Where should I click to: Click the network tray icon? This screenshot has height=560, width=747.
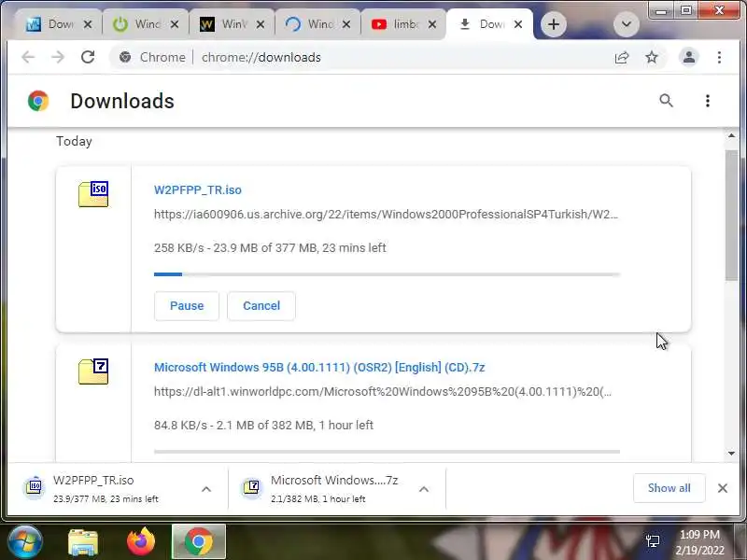pos(653,541)
